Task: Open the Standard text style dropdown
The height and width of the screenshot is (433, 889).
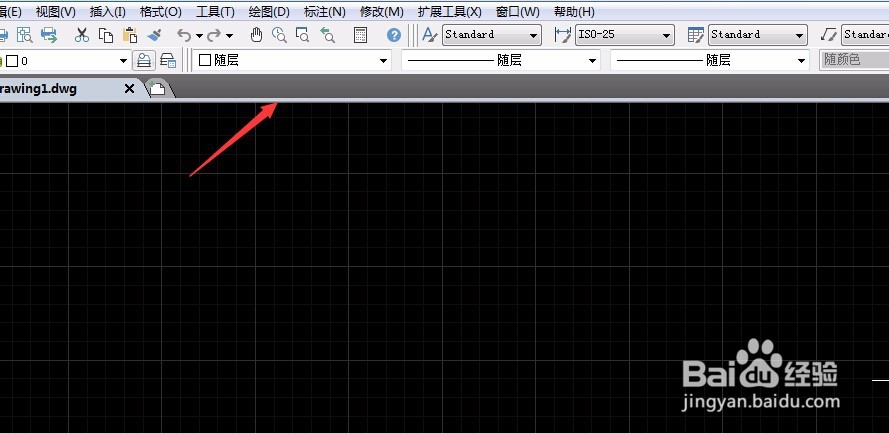Action: point(492,35)
